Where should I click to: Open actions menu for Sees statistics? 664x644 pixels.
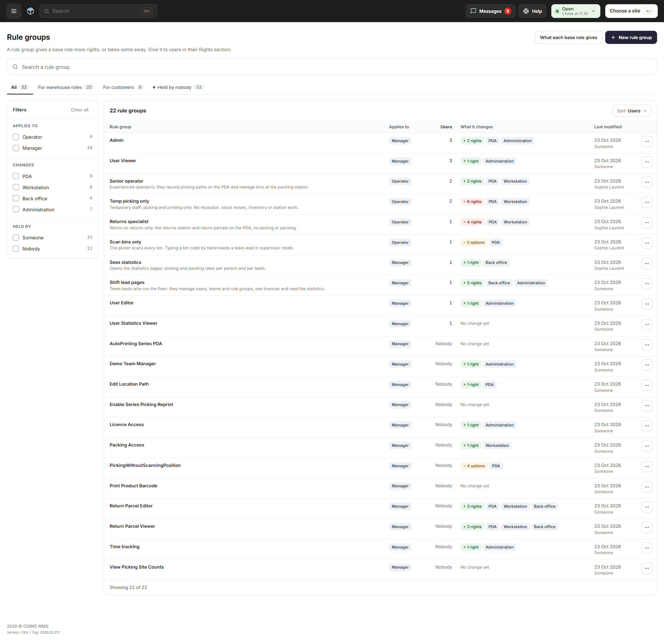pos(647,264)
